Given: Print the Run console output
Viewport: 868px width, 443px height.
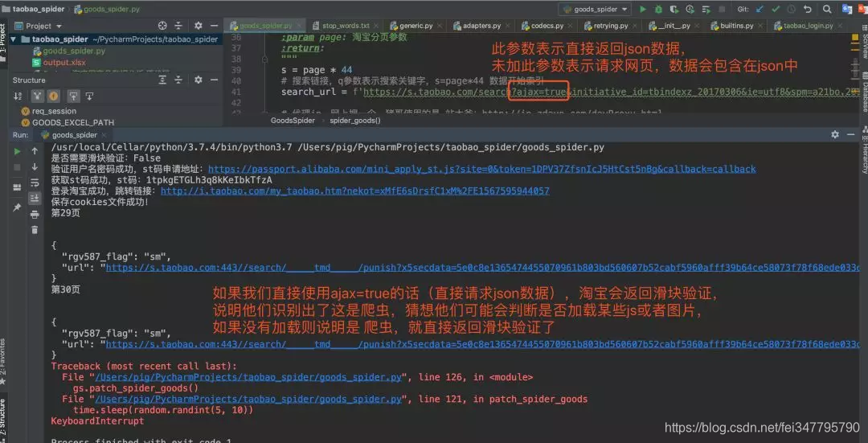Looking at the screenshot, I should (x=35, y=215).
